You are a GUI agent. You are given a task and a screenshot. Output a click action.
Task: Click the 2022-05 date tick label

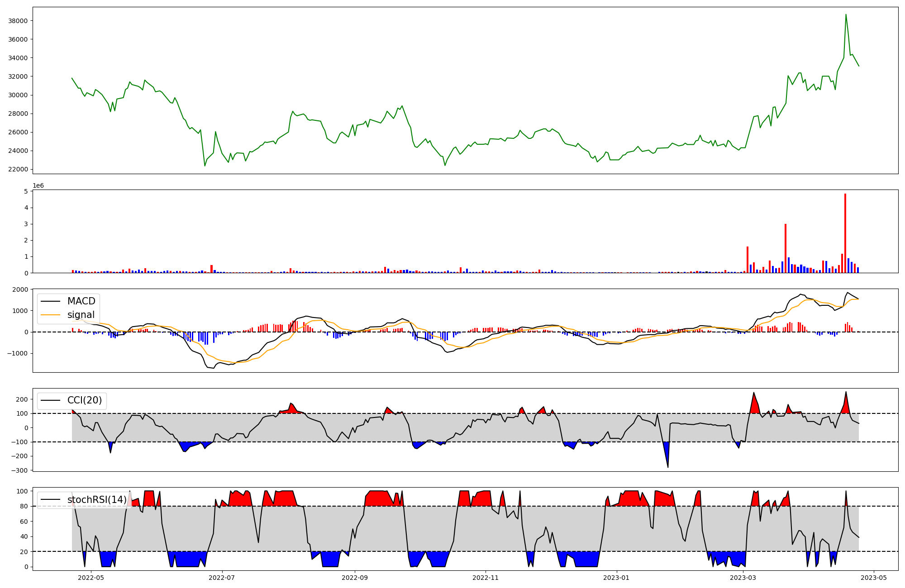[91, 578]
